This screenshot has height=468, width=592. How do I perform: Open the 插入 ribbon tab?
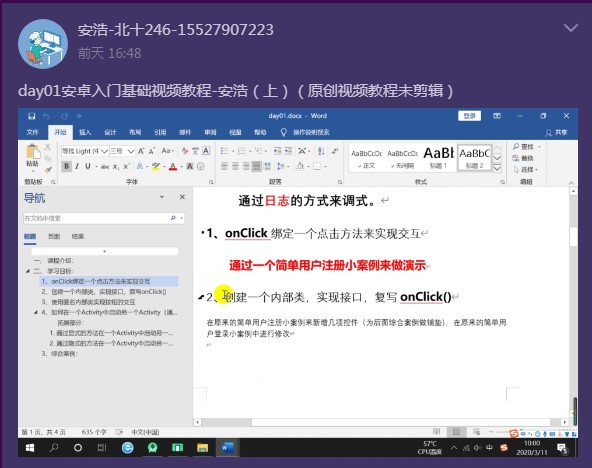(85, 132)
